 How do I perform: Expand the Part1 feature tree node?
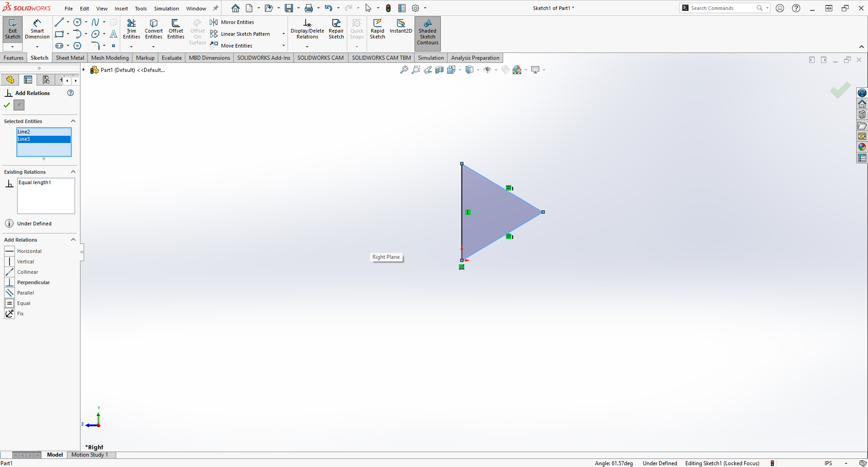click(84, 70)
